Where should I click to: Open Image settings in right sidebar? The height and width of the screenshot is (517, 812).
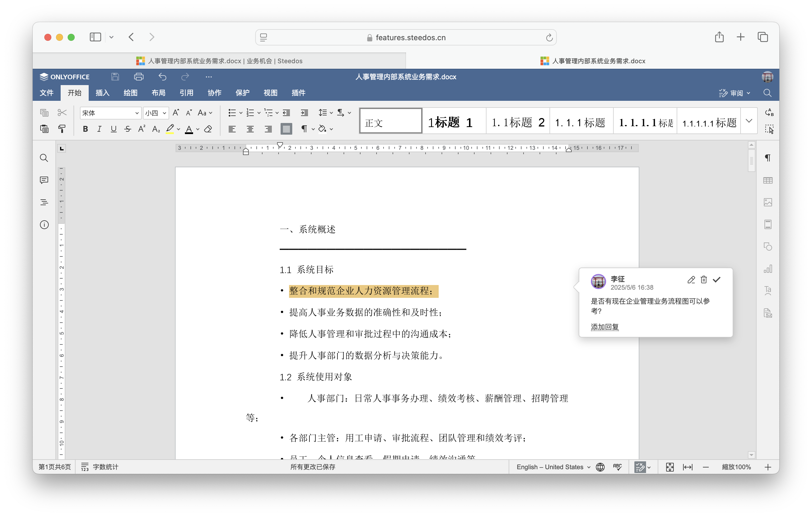point(768,202)
